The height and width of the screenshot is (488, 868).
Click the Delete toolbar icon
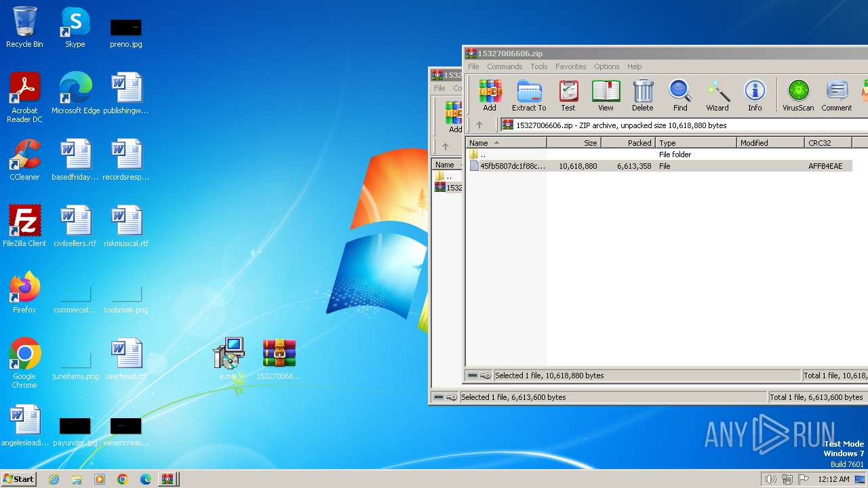point(643,95)
